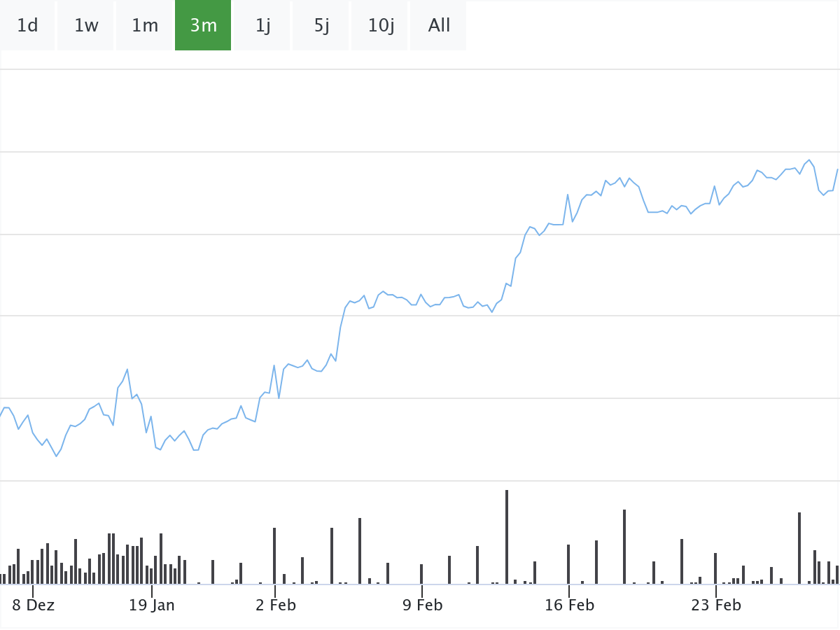Click the volume bar above the 16 Feb tick
Screen dimensions: 840x630
coord(568,564)
